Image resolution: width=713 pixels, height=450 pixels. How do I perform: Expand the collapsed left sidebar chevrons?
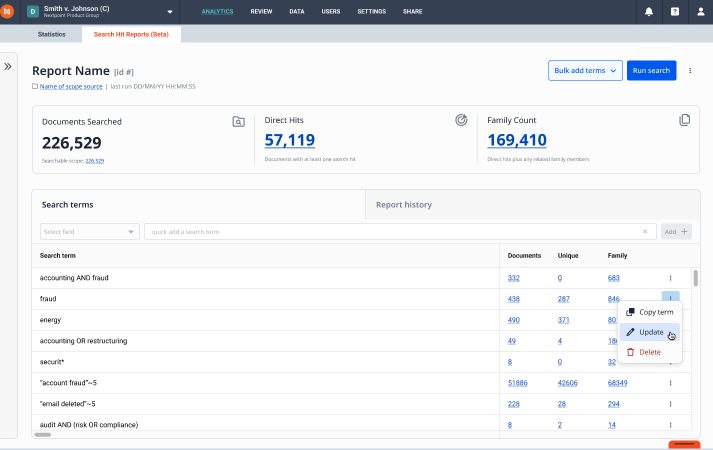click(8, 67)
